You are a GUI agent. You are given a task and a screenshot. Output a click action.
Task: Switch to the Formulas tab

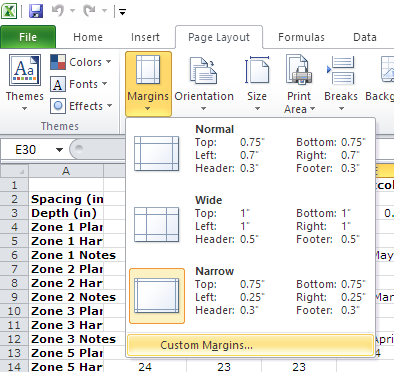tap(301, 37)
